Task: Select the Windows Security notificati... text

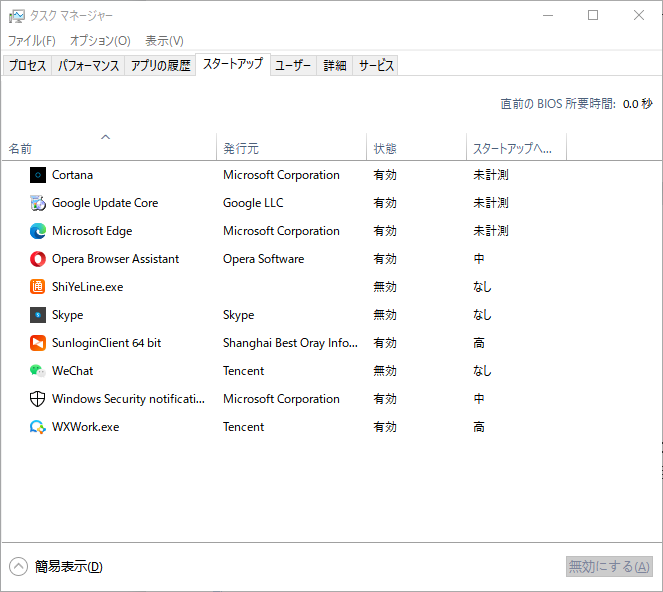Action: pos(128,399)
